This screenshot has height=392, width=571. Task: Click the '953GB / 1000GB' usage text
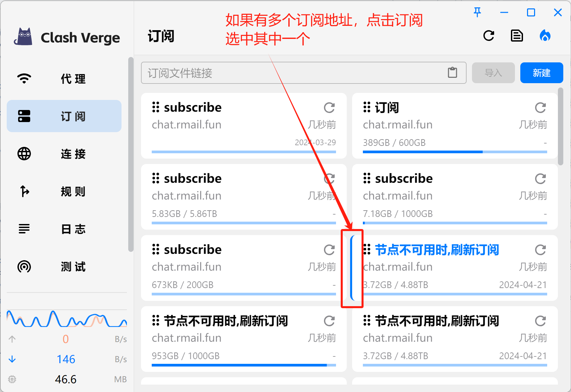click(x=186, y=356)
